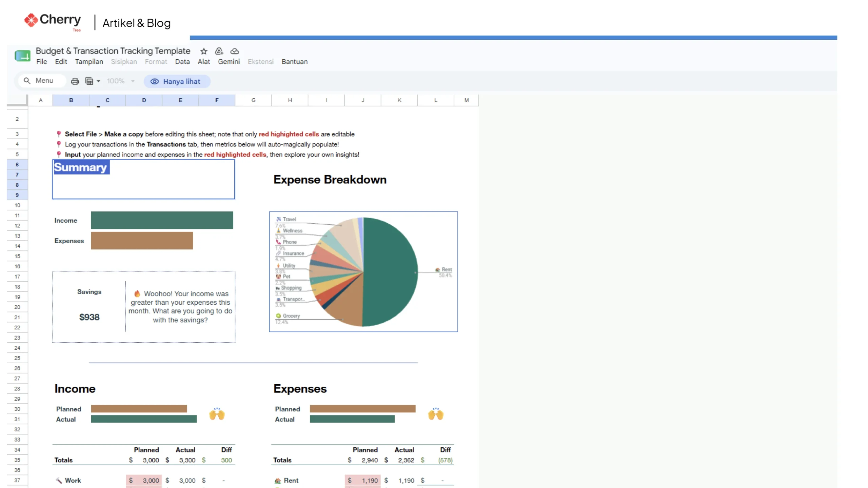Click the Menu search field

pos(42,81)
